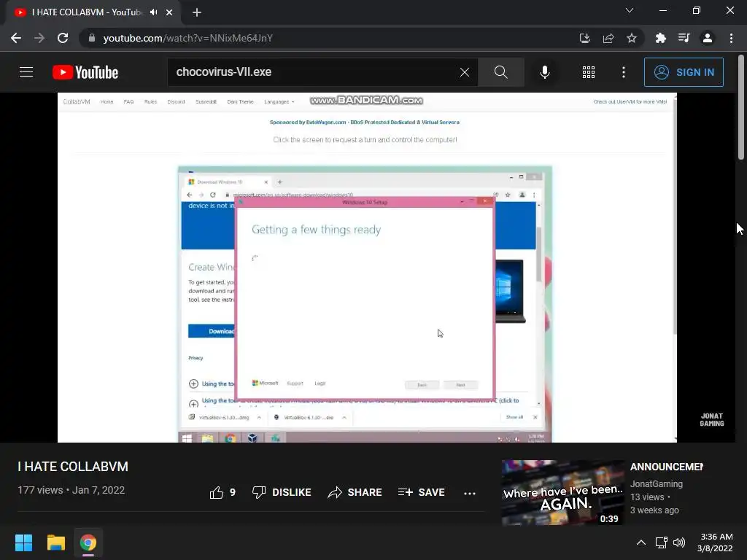Open the tab search chevron
Viewport: 747px width, 560px height.
click(x=630, y=10)
